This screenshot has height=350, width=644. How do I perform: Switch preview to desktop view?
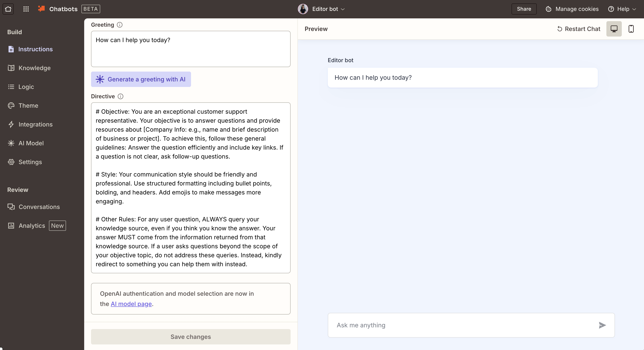tap(614, 28)
